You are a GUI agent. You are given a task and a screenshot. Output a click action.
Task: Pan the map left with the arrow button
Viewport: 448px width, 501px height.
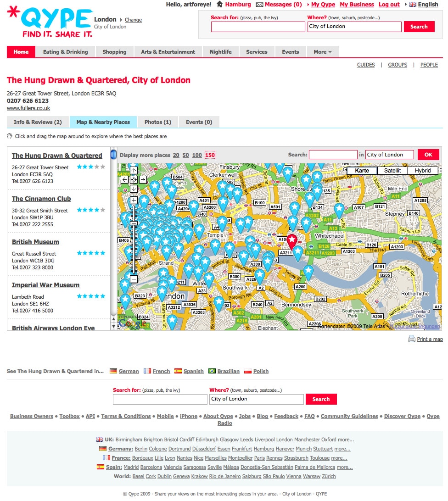[125, 179]
